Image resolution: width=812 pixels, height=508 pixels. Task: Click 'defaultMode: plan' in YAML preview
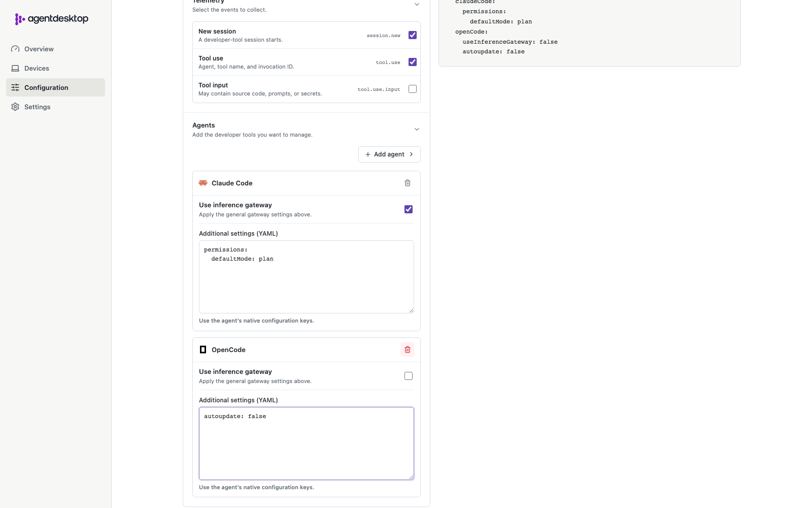(x=501, y=21)
